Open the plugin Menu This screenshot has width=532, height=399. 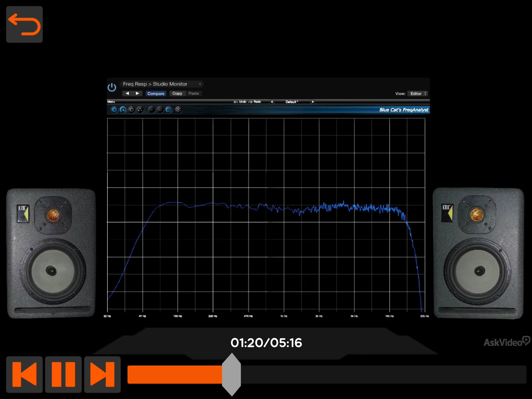(111, 102)
